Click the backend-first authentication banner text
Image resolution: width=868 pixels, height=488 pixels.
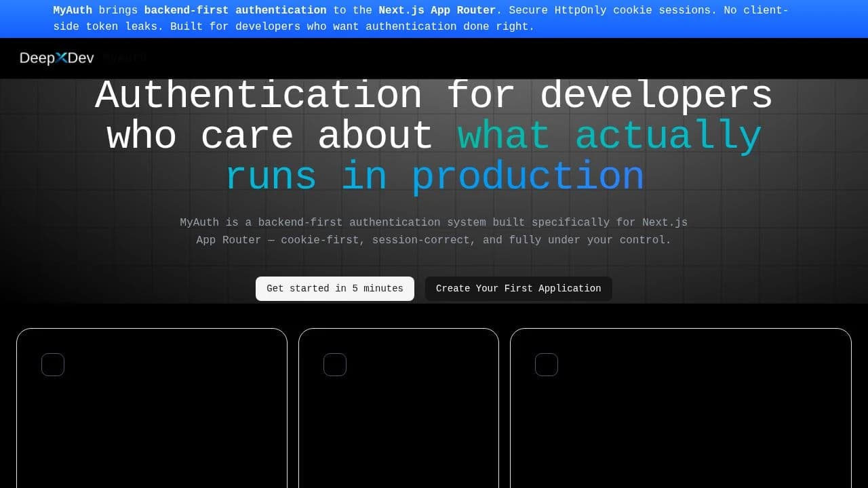pyautogui.click(x=234, y=10)
